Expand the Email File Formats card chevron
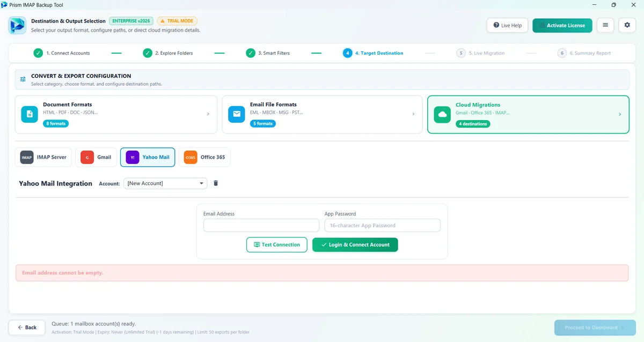 coord(413,114)
